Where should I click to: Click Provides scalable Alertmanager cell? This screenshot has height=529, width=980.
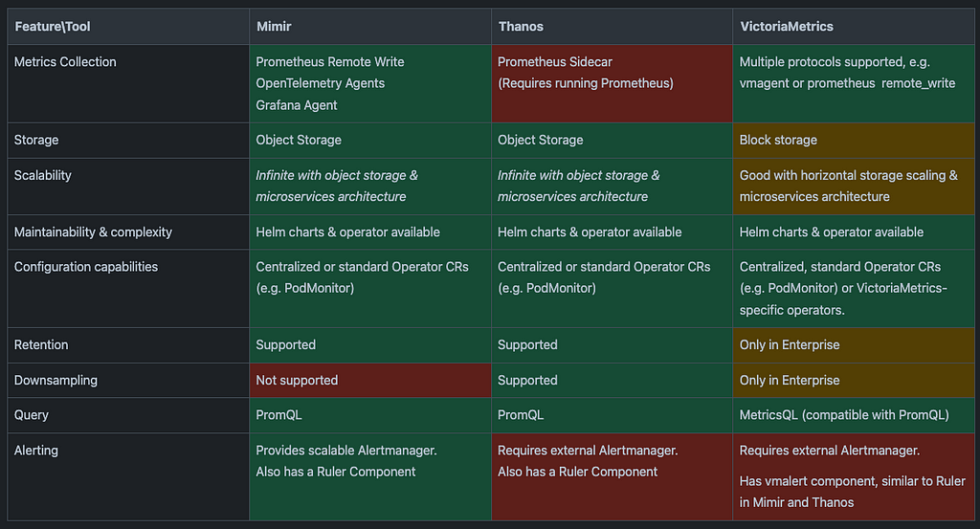tap(370, 476)
